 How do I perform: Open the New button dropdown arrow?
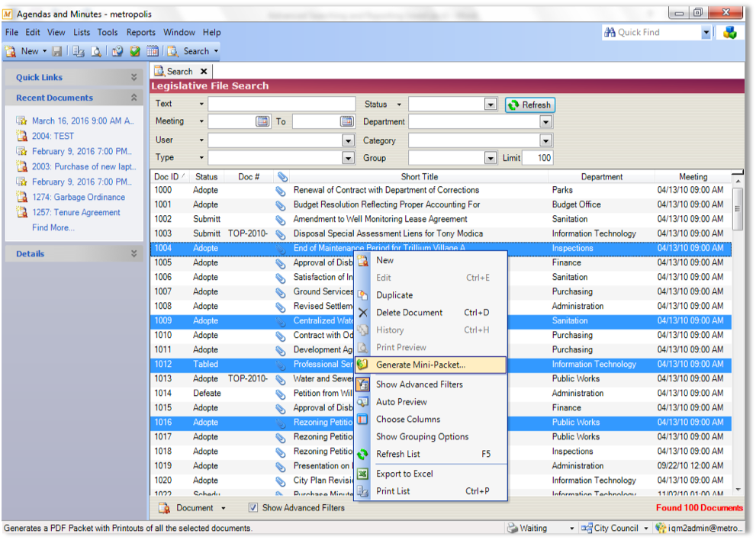point(44,51)
